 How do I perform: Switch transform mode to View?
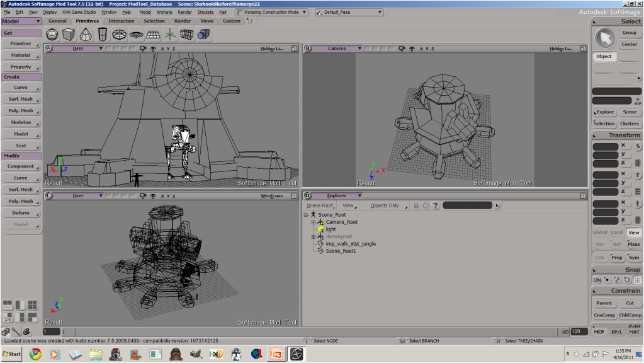(x=634, y=233)
